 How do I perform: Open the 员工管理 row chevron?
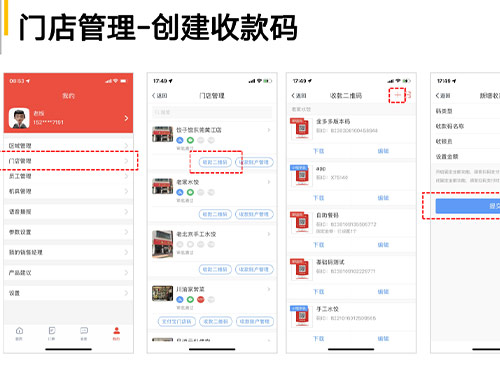pos(126,176)
